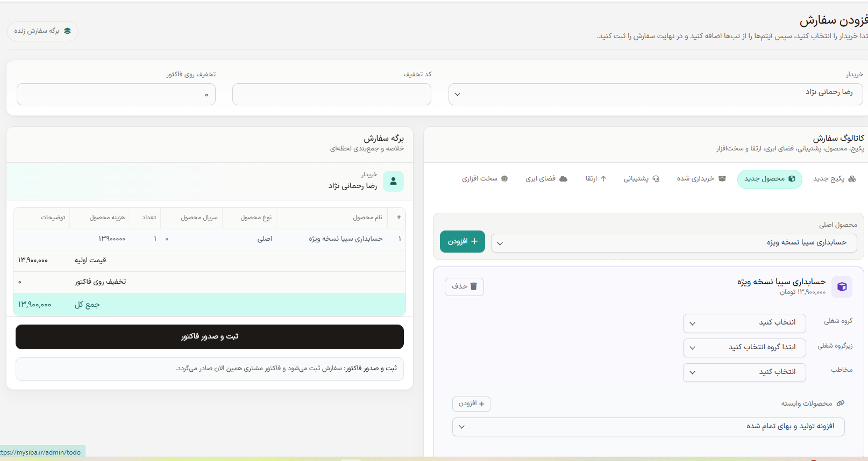Click the layers icon beside برگه سفارش زنده
The width and height of the screenshot is (868, 461).
coord(67,31)
